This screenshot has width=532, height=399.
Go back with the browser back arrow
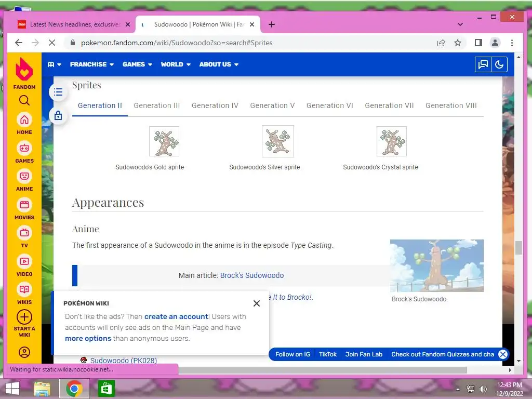19,43
